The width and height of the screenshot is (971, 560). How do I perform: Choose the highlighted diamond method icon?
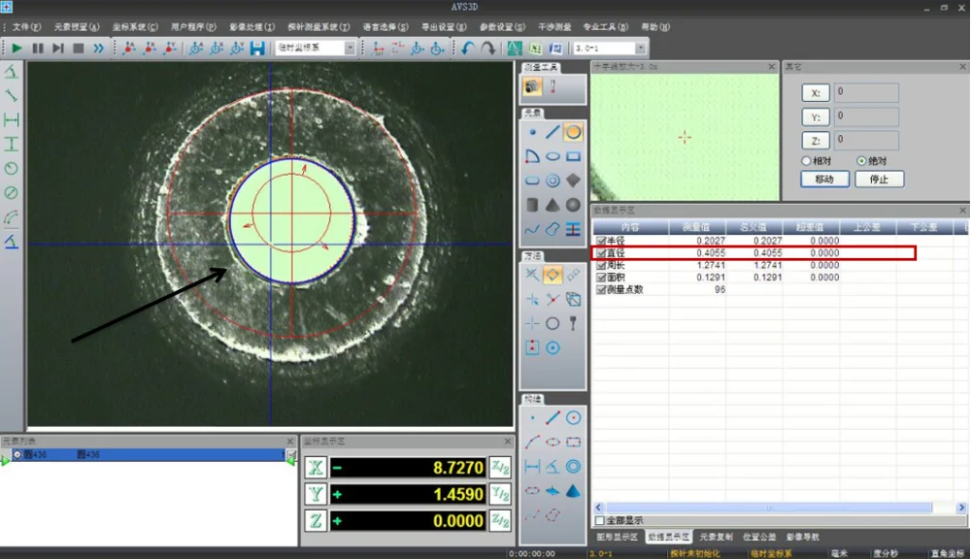[552, 275]
